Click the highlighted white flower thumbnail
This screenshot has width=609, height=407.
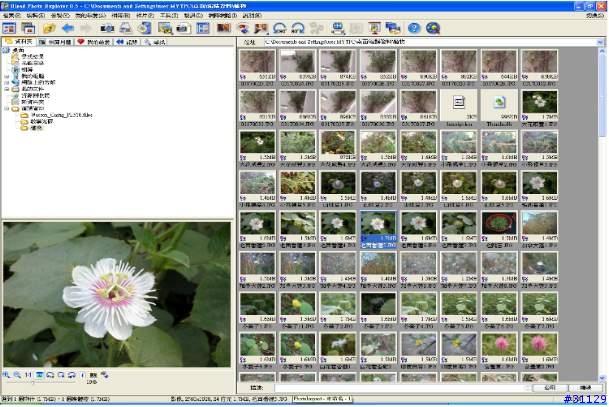point(378,230)
